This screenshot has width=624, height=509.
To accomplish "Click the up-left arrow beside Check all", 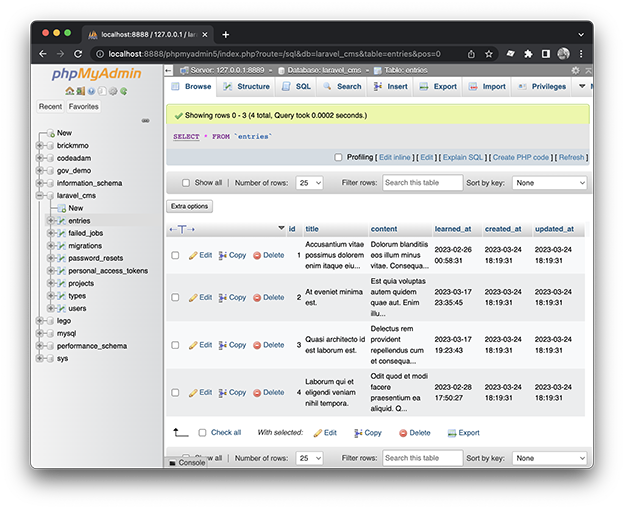I will 181,432.
